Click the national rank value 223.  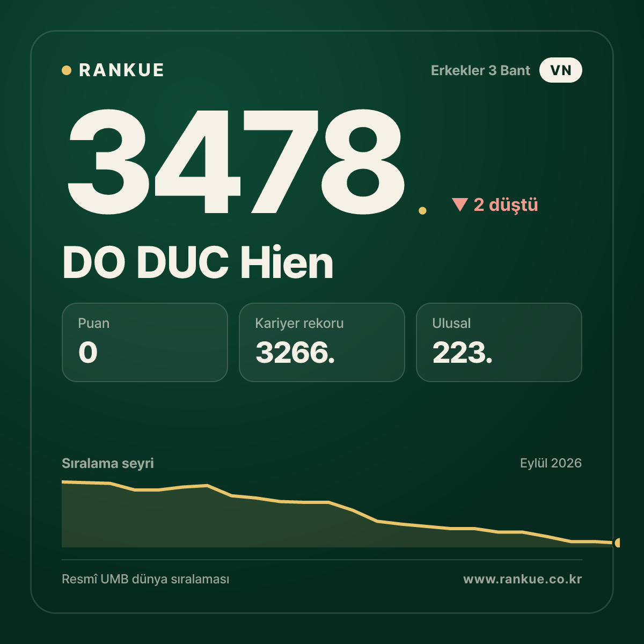(463, 353)
